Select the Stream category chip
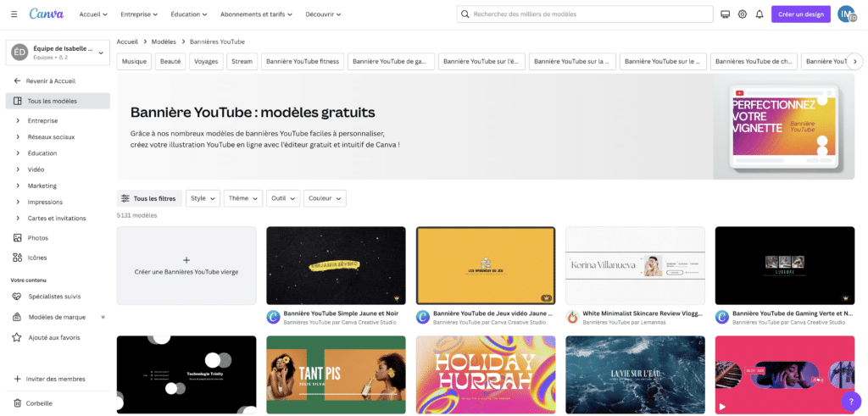This screenshot has width=868, height=416. click(242, 61)
